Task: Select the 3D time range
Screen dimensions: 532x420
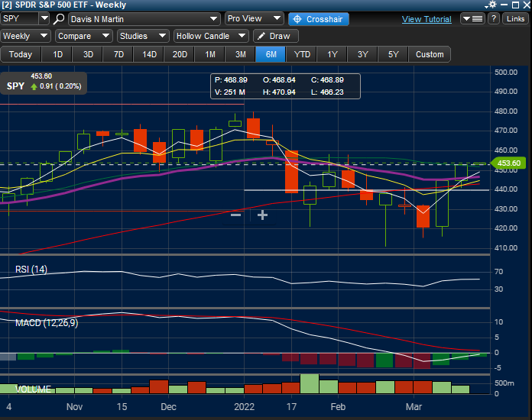Action: [88, 54]
